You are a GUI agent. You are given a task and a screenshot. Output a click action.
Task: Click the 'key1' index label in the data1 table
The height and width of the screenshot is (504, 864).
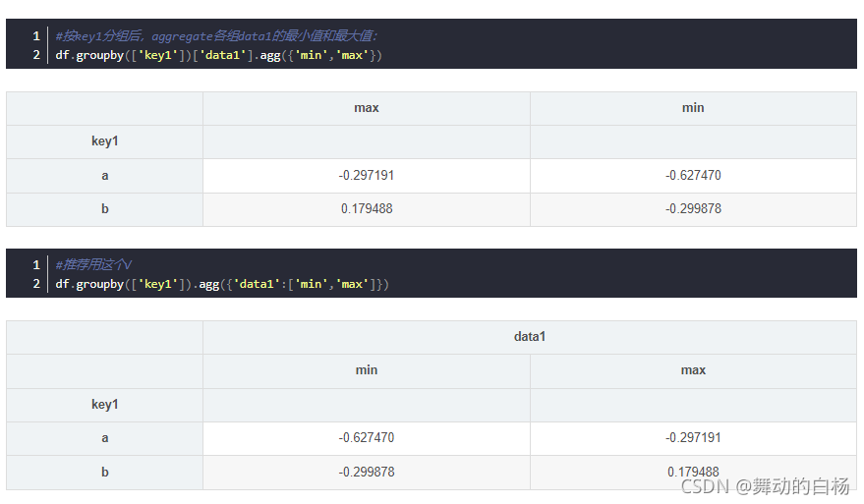pyautogui.click(x=105, y=405)
